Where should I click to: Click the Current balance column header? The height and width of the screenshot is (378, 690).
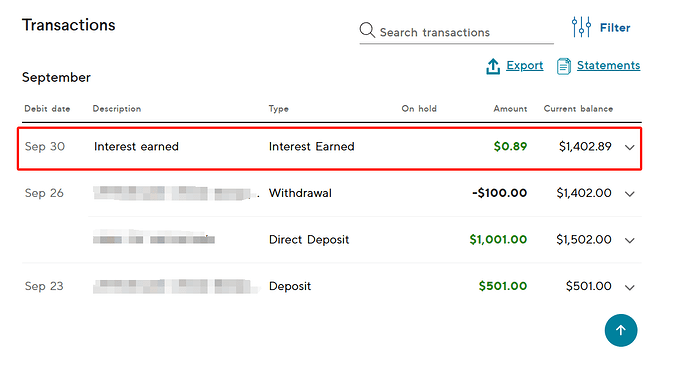tap(578, 109)
